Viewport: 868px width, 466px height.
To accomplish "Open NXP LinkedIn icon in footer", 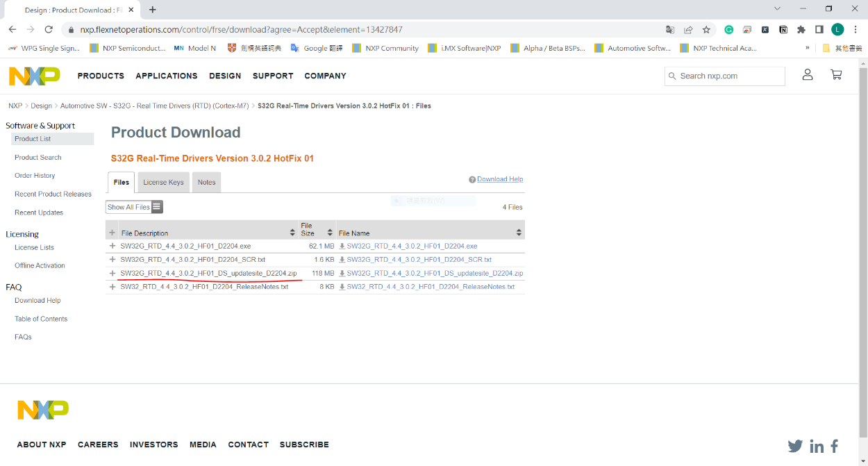I will coord(817,446).
